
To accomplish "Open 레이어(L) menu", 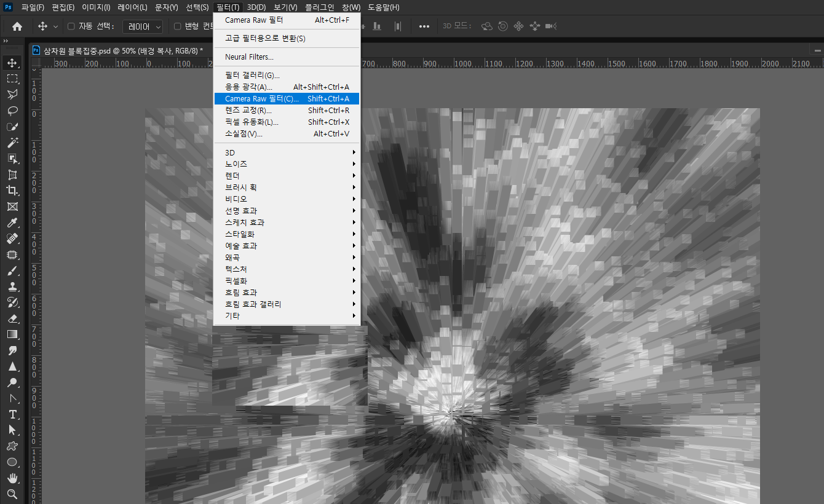I will tap(132, 7).
